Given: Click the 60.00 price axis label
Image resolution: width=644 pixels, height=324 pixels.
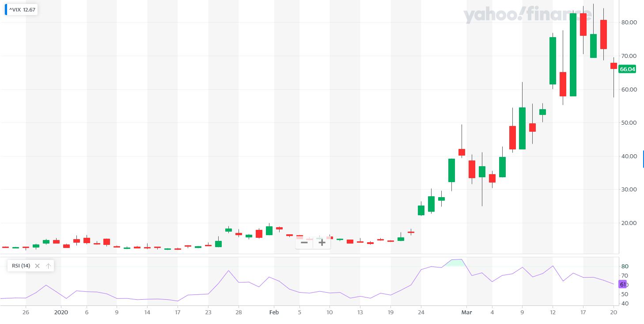Looking at the screenshot, I should tap(629, 89).
